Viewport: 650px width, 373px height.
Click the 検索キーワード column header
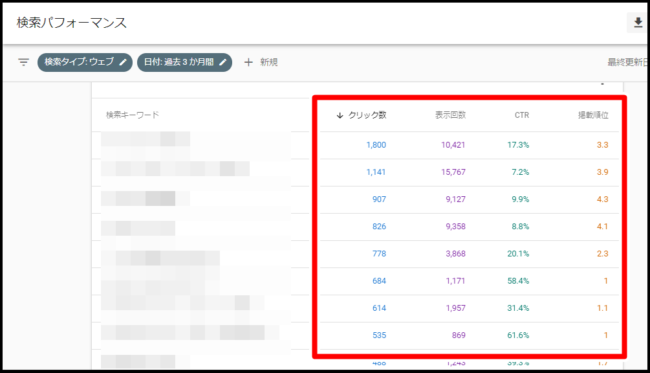click(x=132, y=115)
